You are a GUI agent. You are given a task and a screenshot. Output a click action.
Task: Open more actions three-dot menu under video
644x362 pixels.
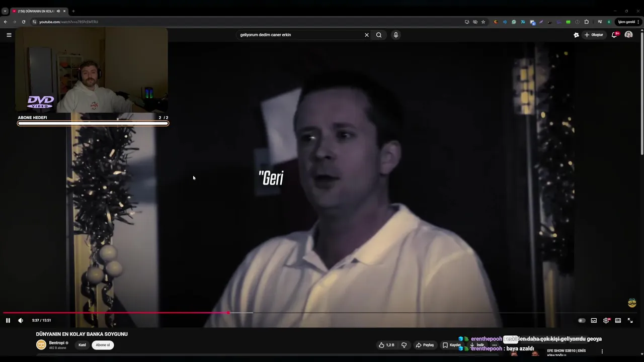click(495, 345)
